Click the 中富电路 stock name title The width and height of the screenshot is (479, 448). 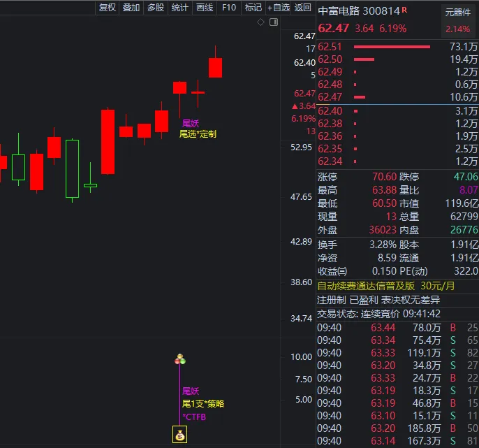click(x=339, y=11)
